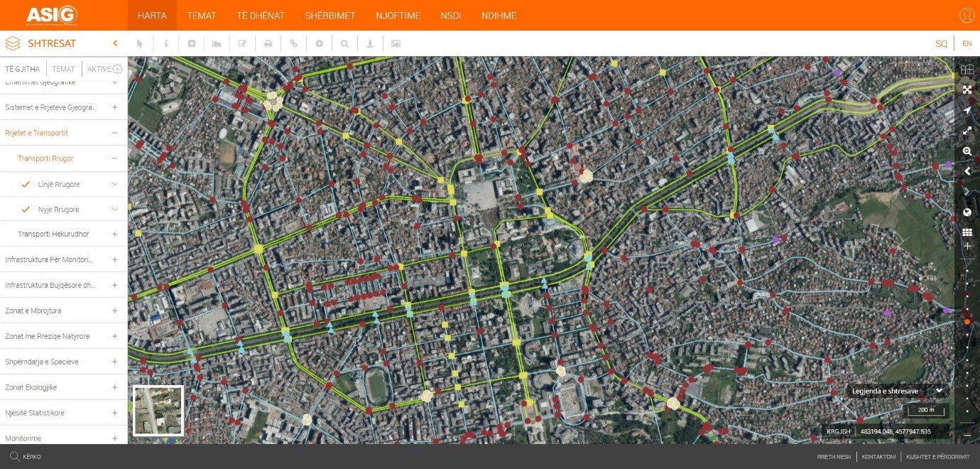Viewport: 980px width, 469px height.
Task: Select the pointer arrow tool
Action: pyautogui.click(x=140, y=43)
